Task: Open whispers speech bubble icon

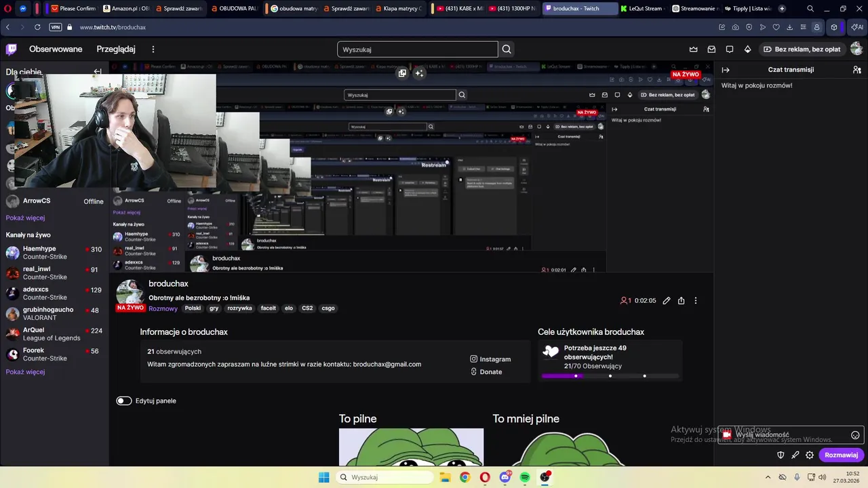Action: [730, 49]
